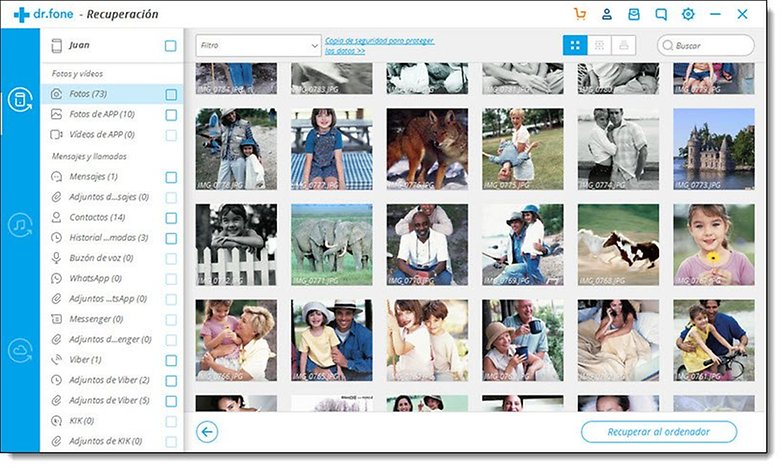Toggle the Fotos de APP (10) checkbox

pyautogui.click(x=171, y=115)
